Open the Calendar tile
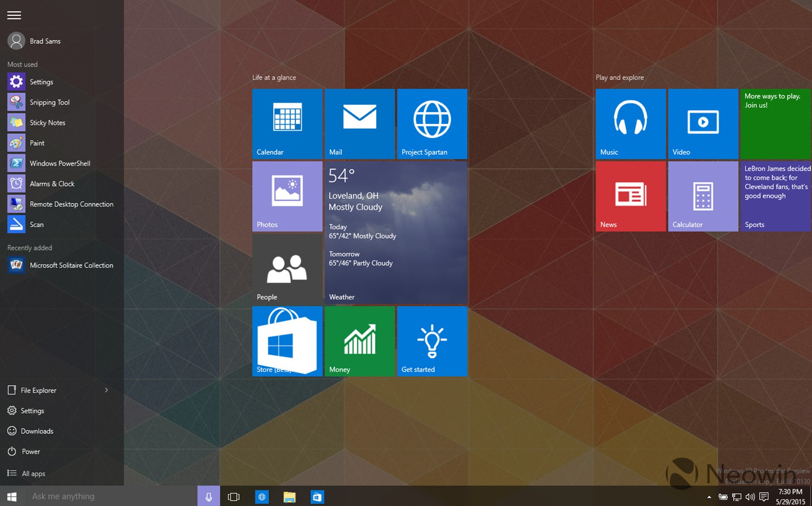This screenshot has height=506, width=812. click(287, 123)
